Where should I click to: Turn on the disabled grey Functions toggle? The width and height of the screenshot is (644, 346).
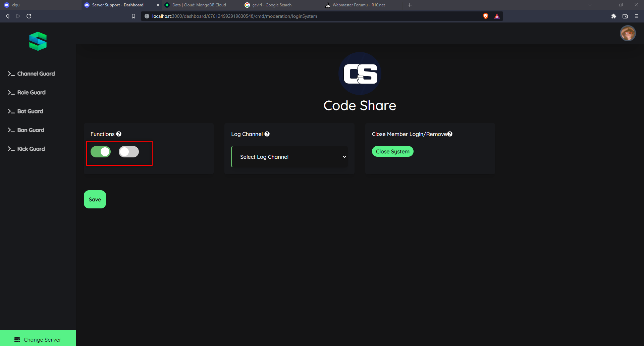(x=129, y=152)
